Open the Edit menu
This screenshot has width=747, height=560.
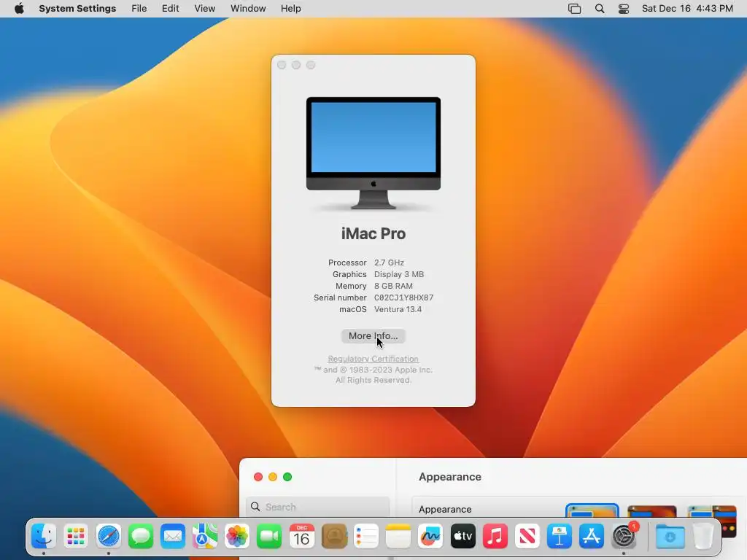(x=170, y=9)
